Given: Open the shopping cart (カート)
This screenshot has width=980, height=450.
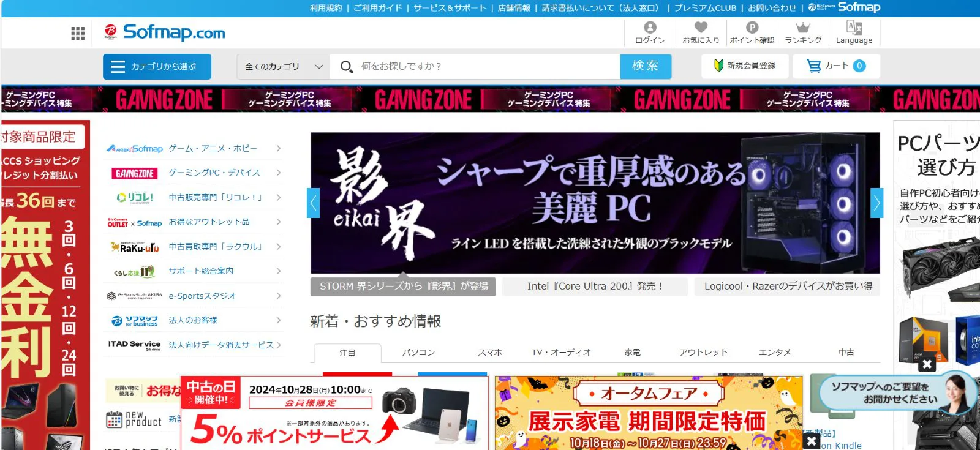Looking at the screenshot, I should (836, 66).
